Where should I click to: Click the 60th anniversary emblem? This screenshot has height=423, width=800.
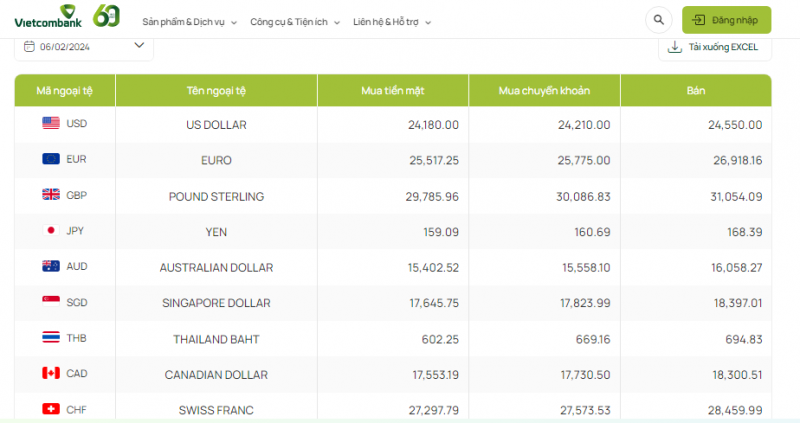pos(107,17)
